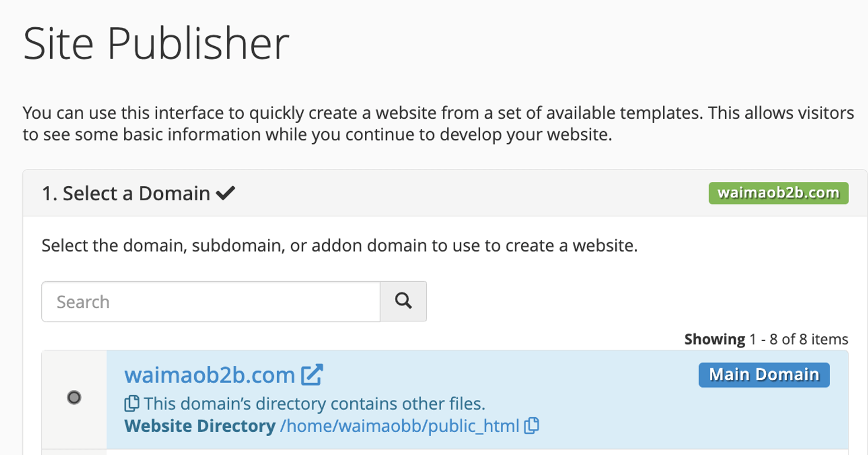This screenshot has height=455, width=868.
Task: Click copy icon after public_html path
Action: tap(532, 425)
